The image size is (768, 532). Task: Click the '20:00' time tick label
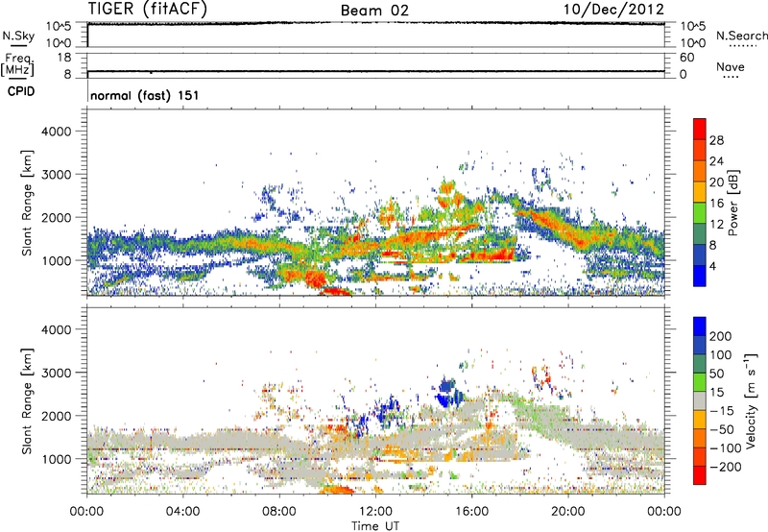568,512
